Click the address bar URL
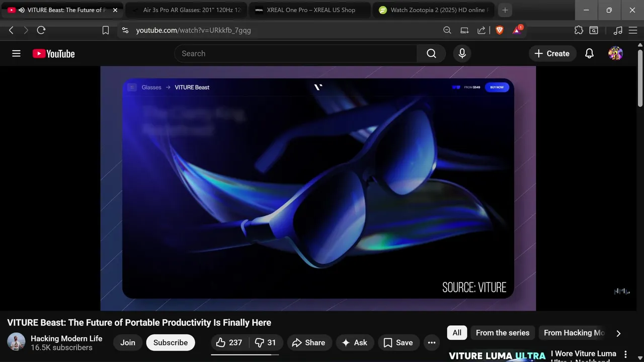The height and width of the screenshot is (362, 644). point(193,30)
